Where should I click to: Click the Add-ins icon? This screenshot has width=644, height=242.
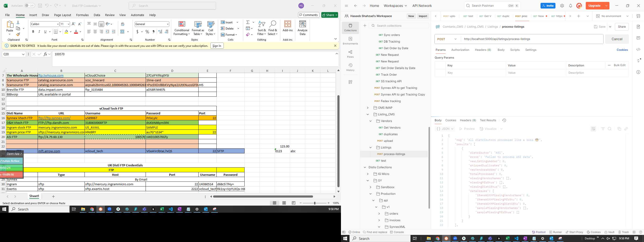pyautogui.click(x=287, y=26)
